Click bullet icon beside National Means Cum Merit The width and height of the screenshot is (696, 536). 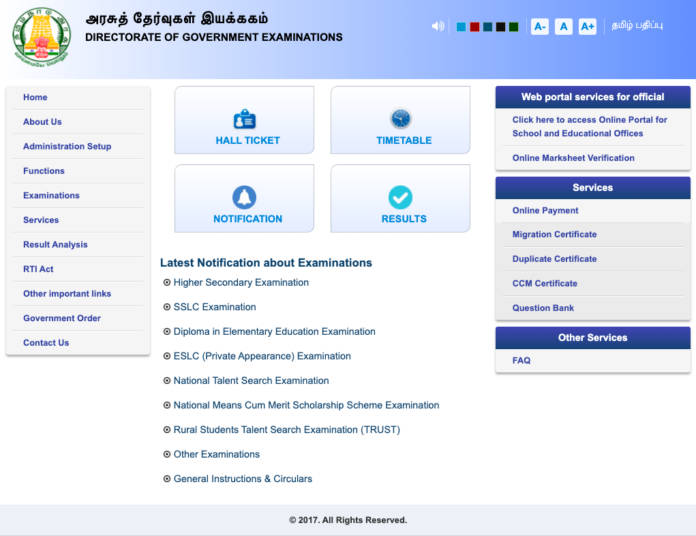(x=167, y=405)
